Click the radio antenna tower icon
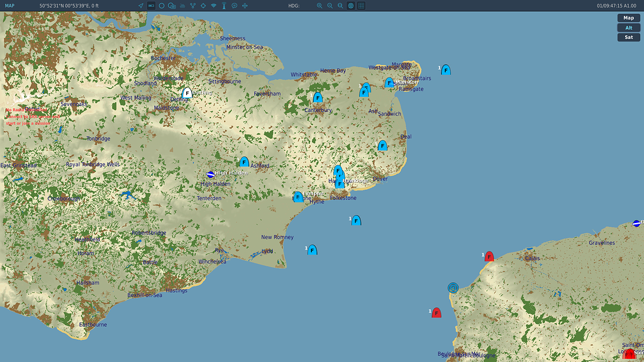644x362 pixels. click(x=224, y=6)
